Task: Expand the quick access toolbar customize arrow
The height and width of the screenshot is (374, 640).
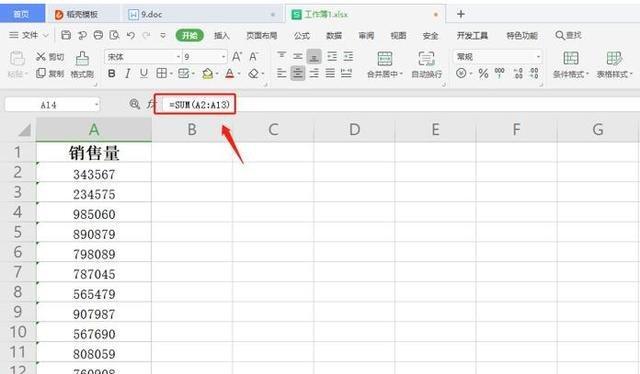Action: tap(163, 36)
